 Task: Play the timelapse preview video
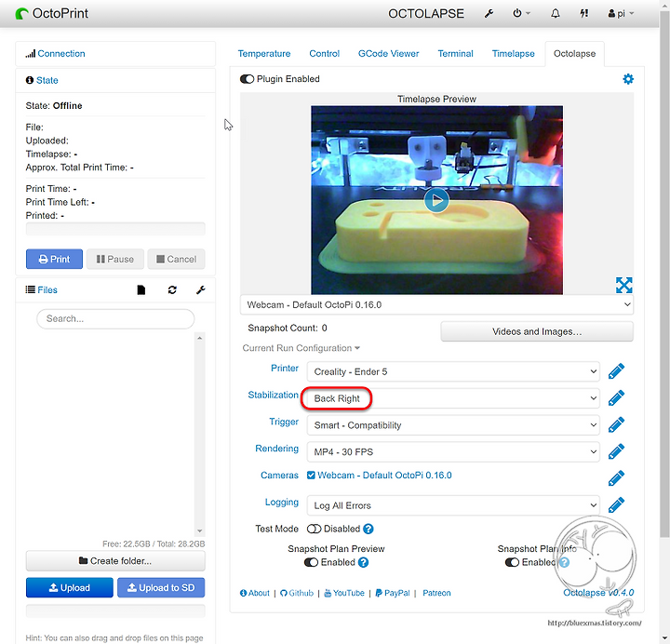click(x=436, y=200)
